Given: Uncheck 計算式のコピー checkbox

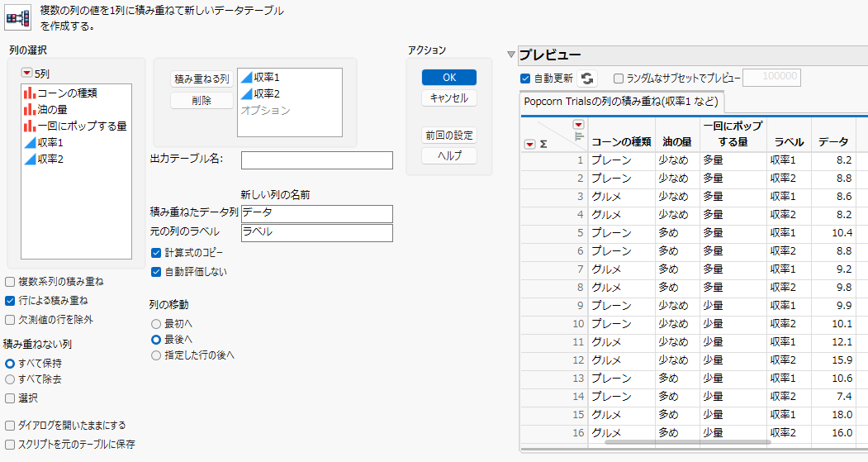Looking at the screenshot, I should coord(156,253).
